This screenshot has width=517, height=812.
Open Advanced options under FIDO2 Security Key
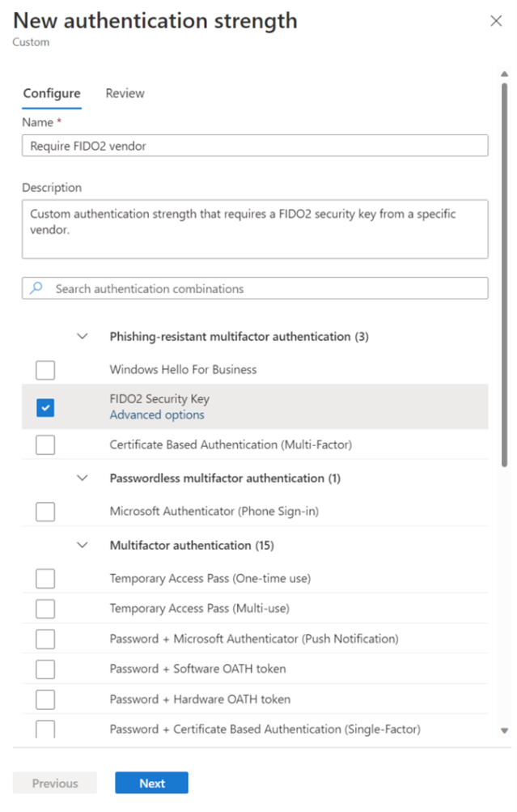(x=157, y=415)
